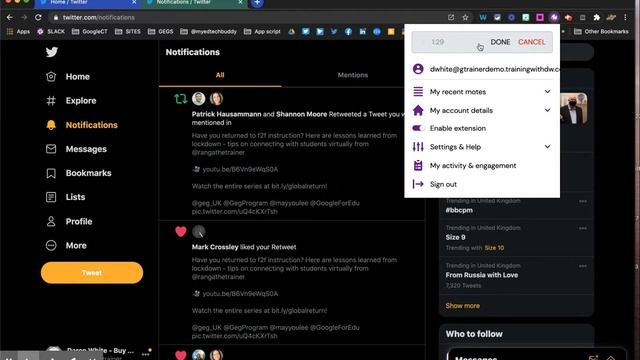
Task: Open the GoogleCT bookmarks folder
Action: pyautogui.click(x=89, y=31)
